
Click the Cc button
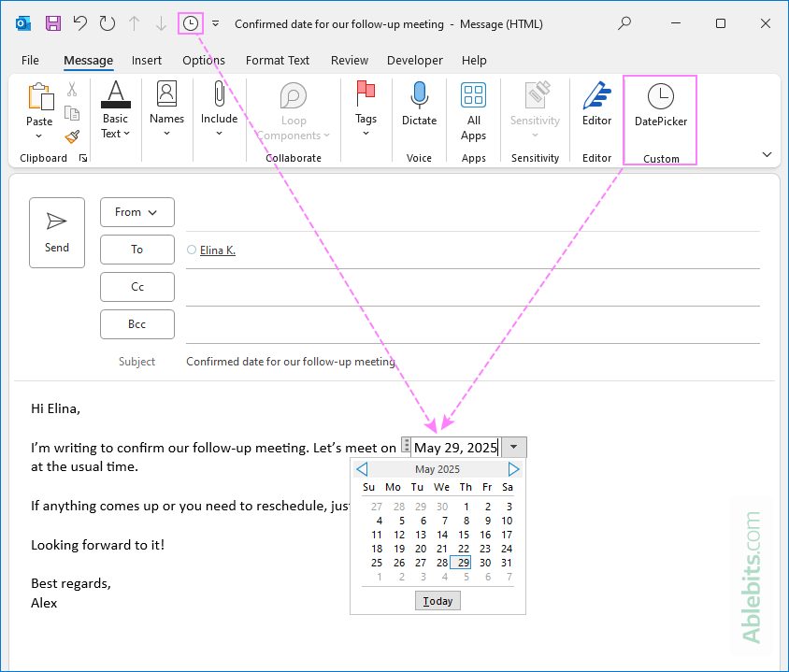coord(136,287)
